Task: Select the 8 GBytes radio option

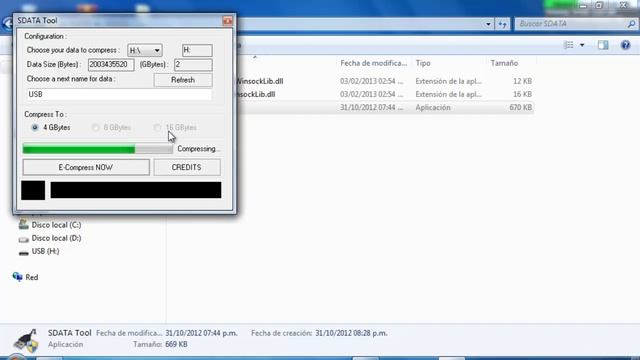Action: point(111,127)
